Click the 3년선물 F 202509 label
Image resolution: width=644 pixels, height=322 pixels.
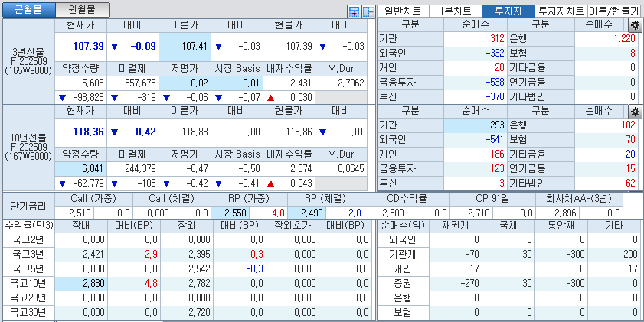click(x=29, y=61)
